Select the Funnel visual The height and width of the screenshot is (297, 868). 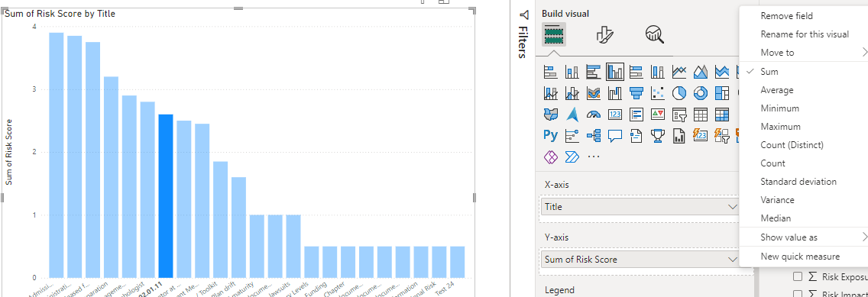(x=636, y=93)
